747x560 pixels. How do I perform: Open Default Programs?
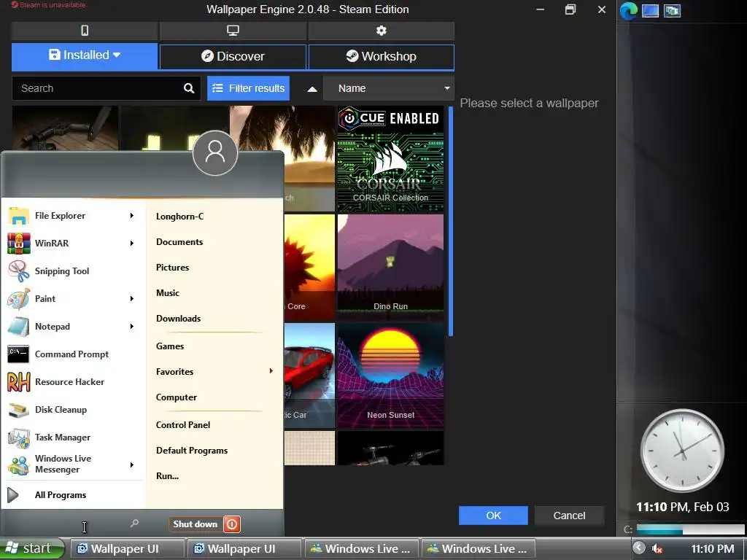click(192, 451)
